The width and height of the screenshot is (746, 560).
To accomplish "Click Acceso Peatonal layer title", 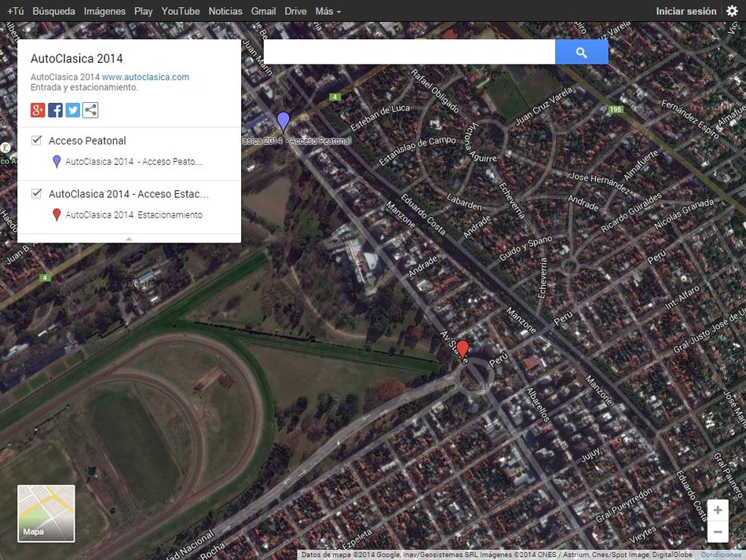I will 87,141.
